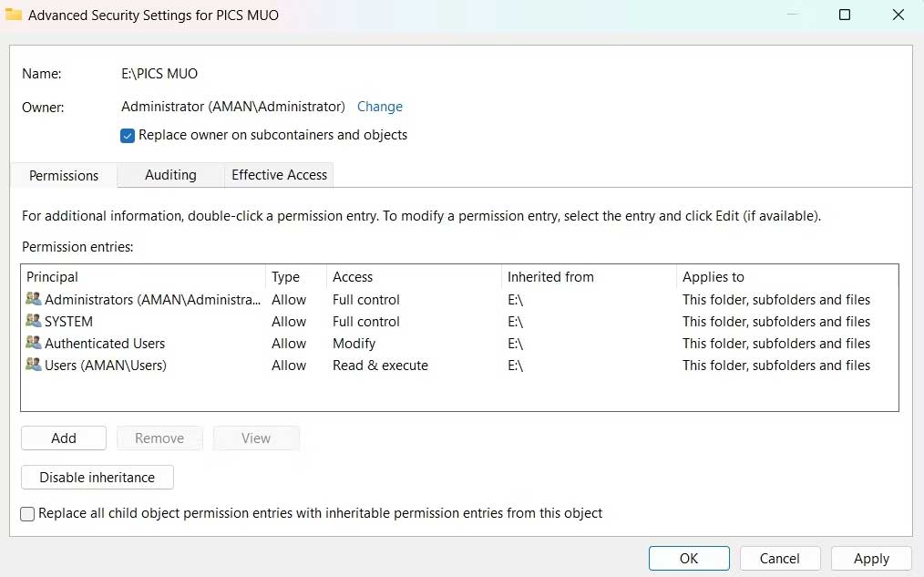
Task: Switch to the Auditing tab
Action: click(169, 175)
